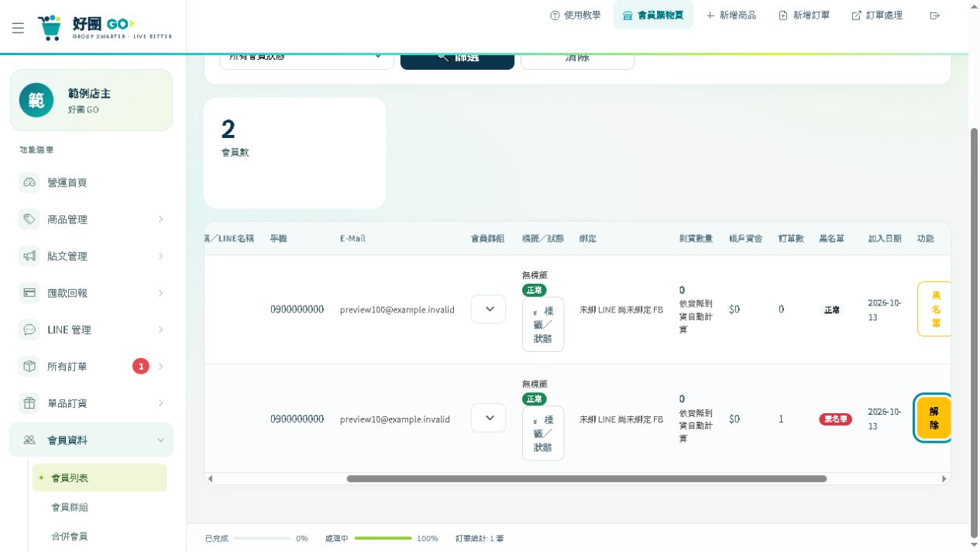Click preview100@example.invalid email

pos(397,309)
